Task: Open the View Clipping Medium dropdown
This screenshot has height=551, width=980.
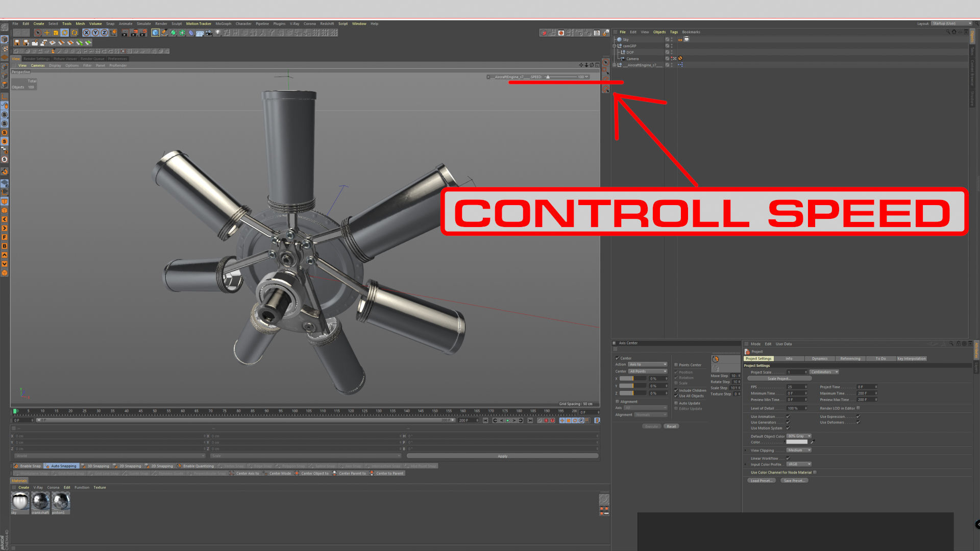Action: coord(799,450)
